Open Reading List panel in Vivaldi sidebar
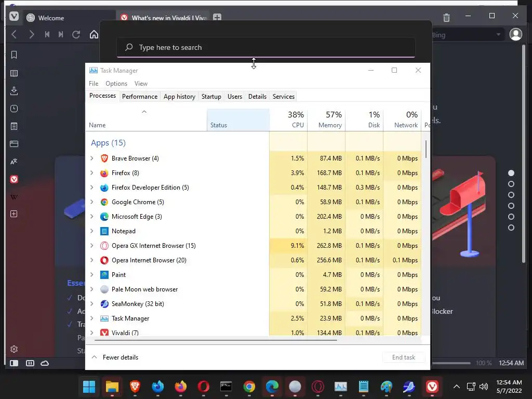Image resolution: width=532 pixels, height=399 pixels. [14, 73]
